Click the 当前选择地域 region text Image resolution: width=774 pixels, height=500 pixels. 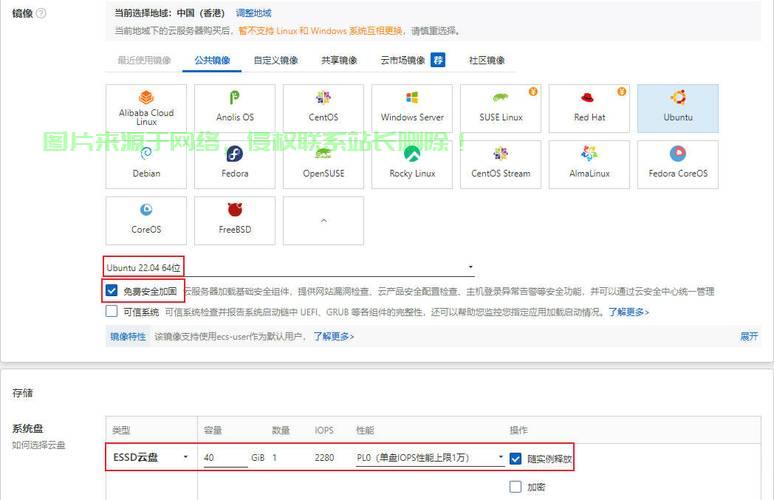pos(169,13)
